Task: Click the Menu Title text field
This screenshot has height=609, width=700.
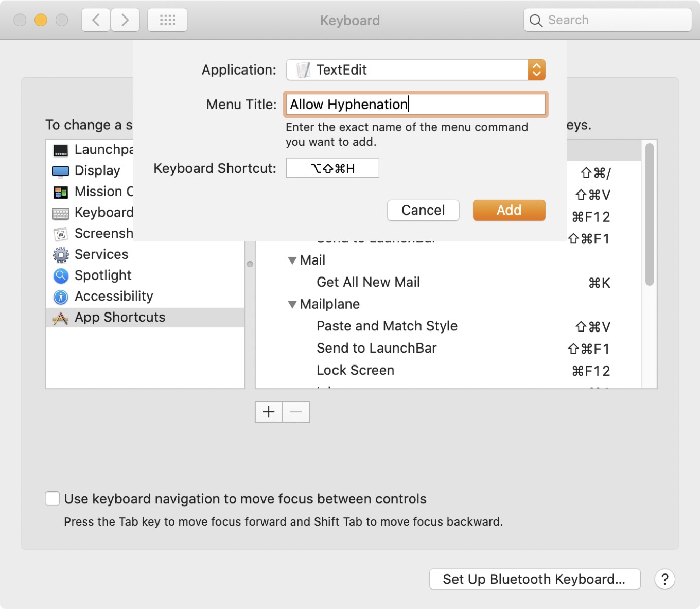Action: (415, 105)
